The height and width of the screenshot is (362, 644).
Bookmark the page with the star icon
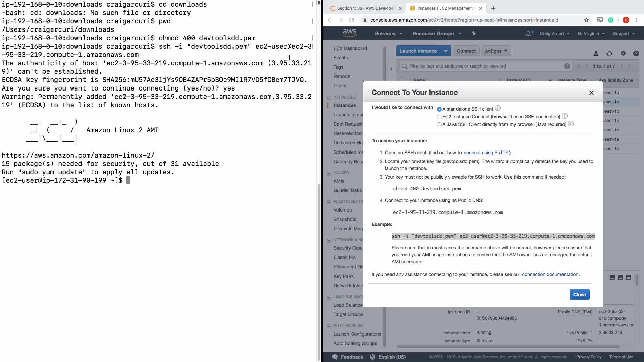586,20
